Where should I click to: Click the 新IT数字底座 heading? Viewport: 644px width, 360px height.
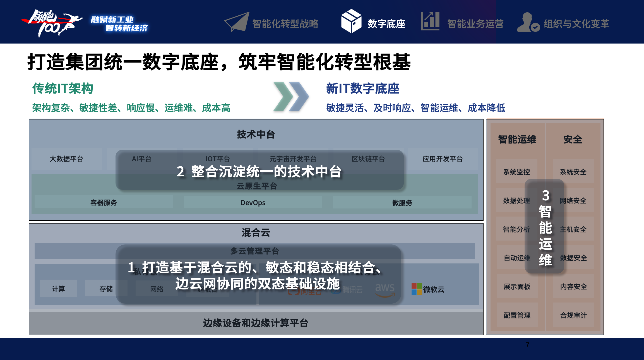tap(363, 88)
